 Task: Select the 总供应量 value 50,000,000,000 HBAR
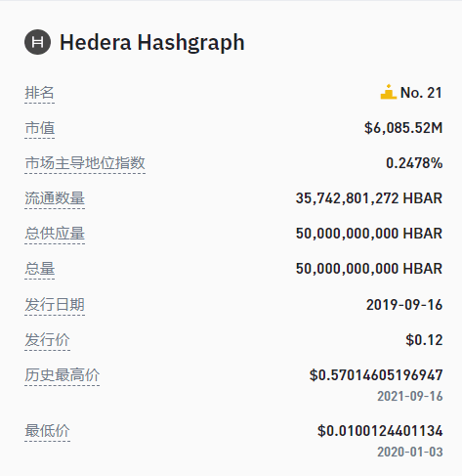point(369,234)
